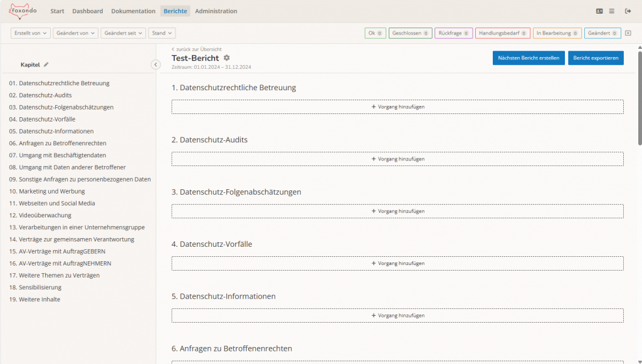Viewport: 642px width, 364px height.
Task: Open the hamburger menu in the top bar
Action: pyautogui.click(x=612, y=11)
